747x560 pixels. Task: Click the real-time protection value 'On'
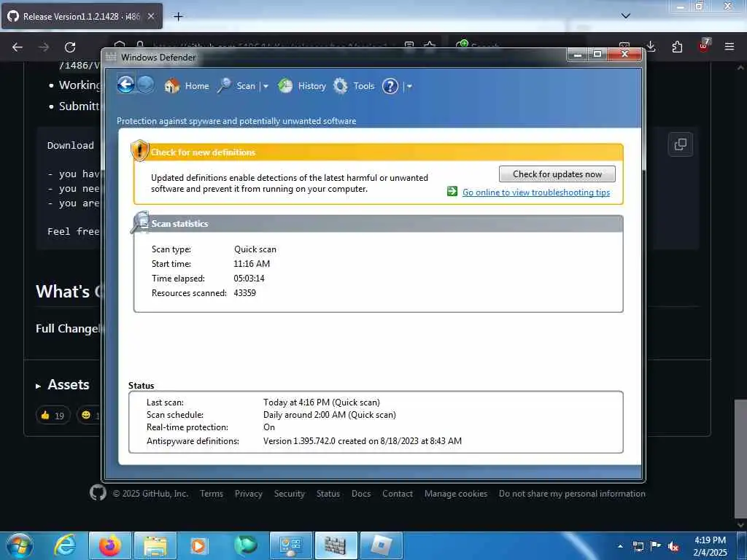click(269, 427)
